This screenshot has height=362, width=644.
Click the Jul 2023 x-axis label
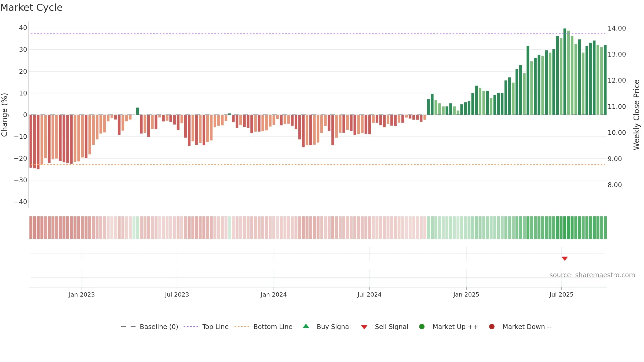(x=177, y=294)
